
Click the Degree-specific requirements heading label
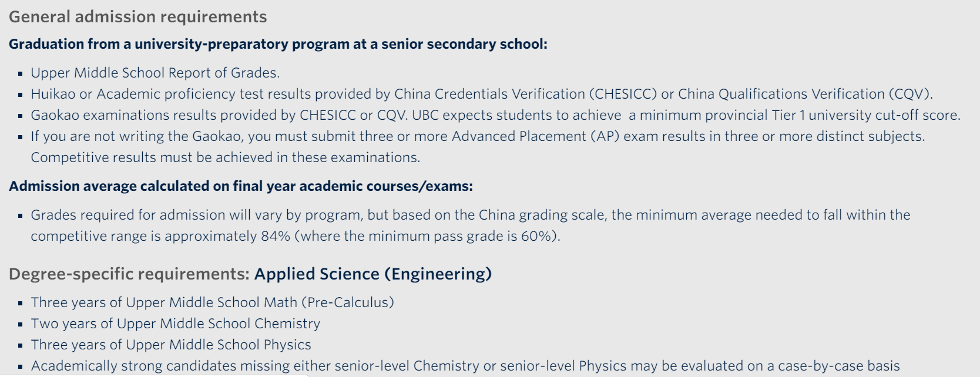(x=129, y=274)
